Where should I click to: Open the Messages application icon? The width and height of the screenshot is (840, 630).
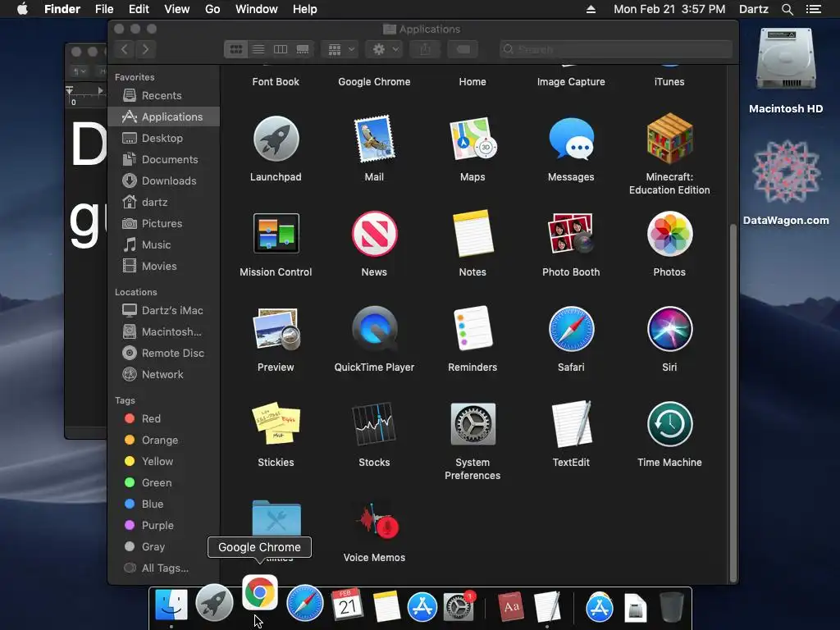[571, 139]
